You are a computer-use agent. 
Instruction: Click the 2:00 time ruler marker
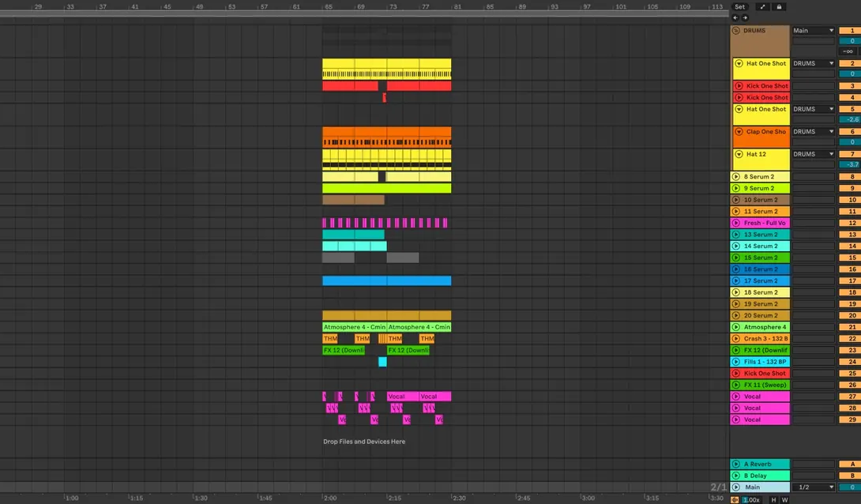330,498
